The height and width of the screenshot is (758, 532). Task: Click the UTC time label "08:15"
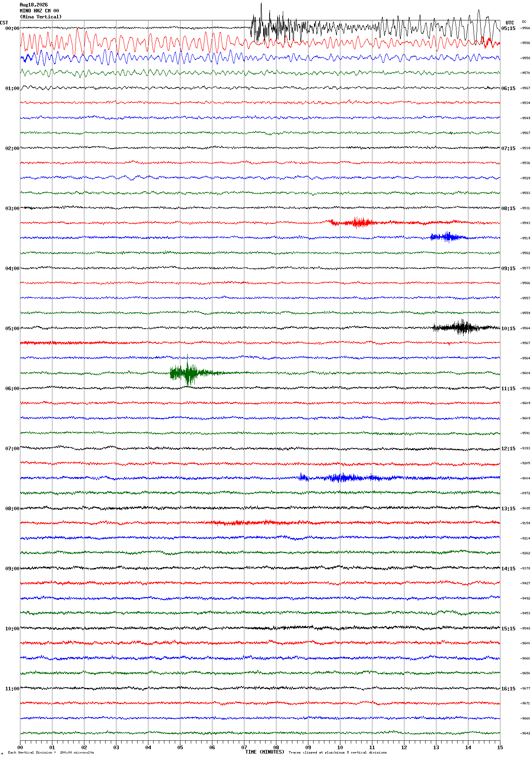pos(508,209)
